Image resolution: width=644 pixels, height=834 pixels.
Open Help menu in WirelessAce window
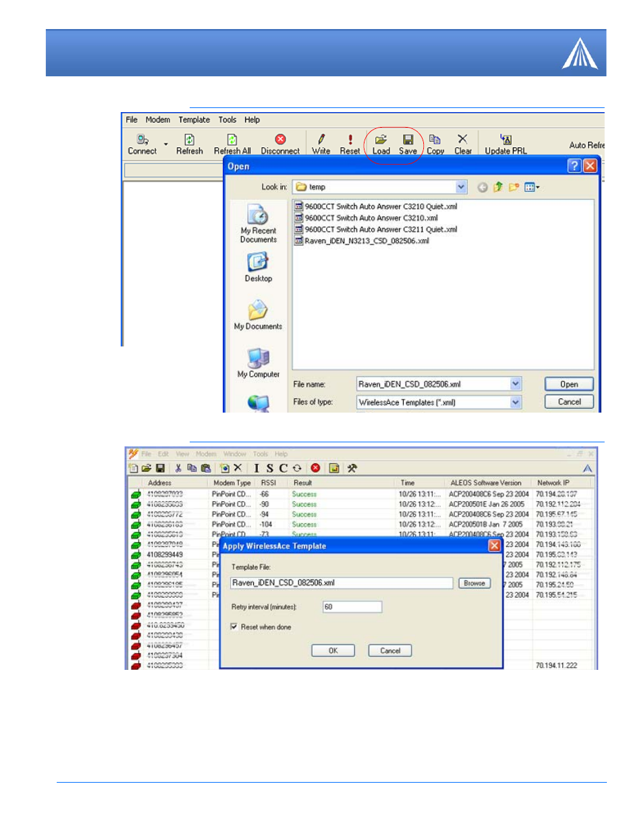[x=252, y=120]
